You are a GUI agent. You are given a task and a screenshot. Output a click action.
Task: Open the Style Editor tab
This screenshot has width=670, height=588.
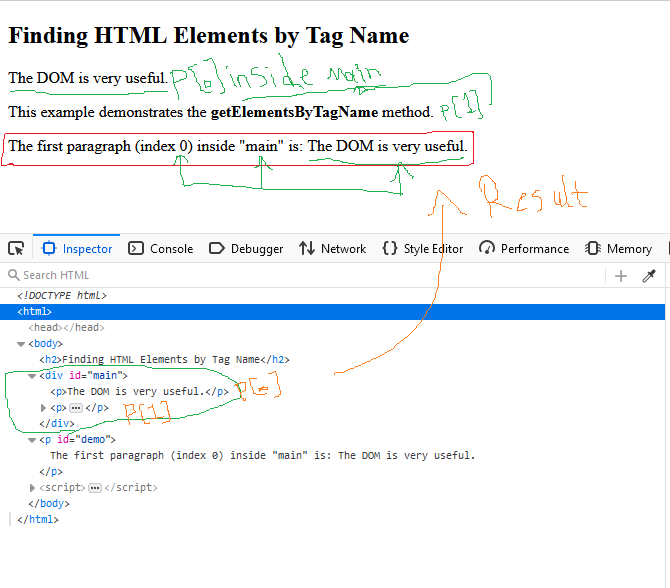coord(423,248)
